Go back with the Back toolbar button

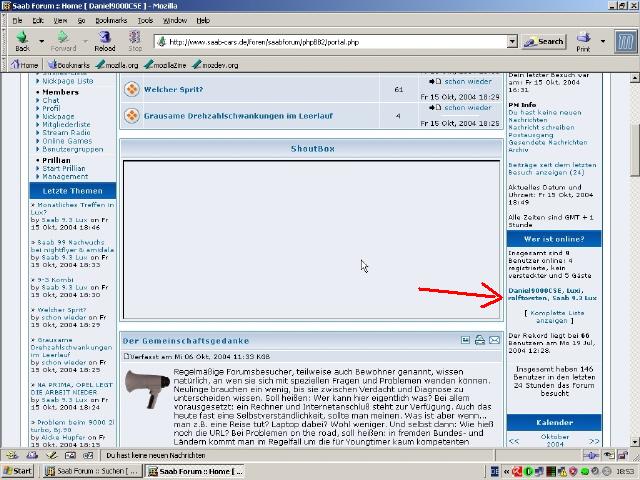pyautogui.click(x=23, y=41)
